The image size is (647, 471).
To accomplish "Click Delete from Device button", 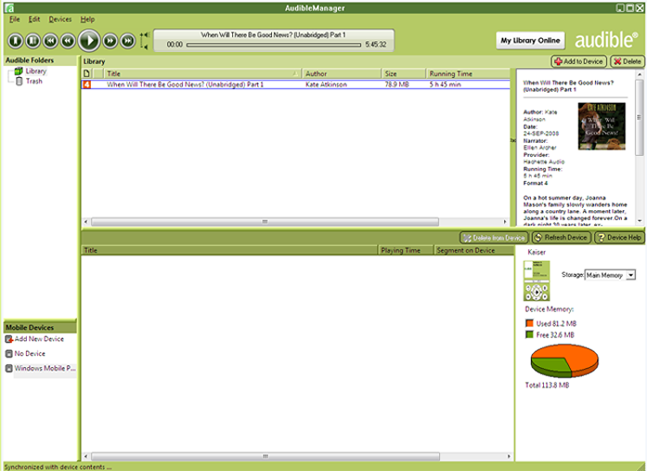I will tap(494, 238).
